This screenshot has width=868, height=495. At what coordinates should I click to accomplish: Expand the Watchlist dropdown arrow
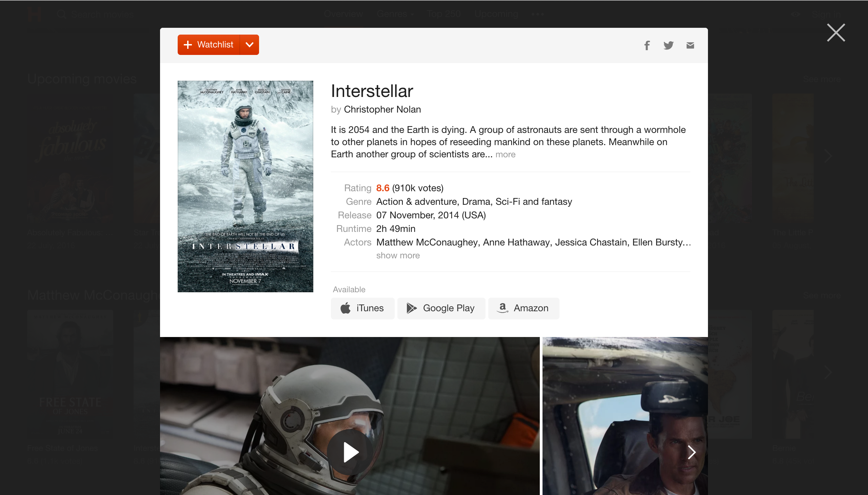250,44
